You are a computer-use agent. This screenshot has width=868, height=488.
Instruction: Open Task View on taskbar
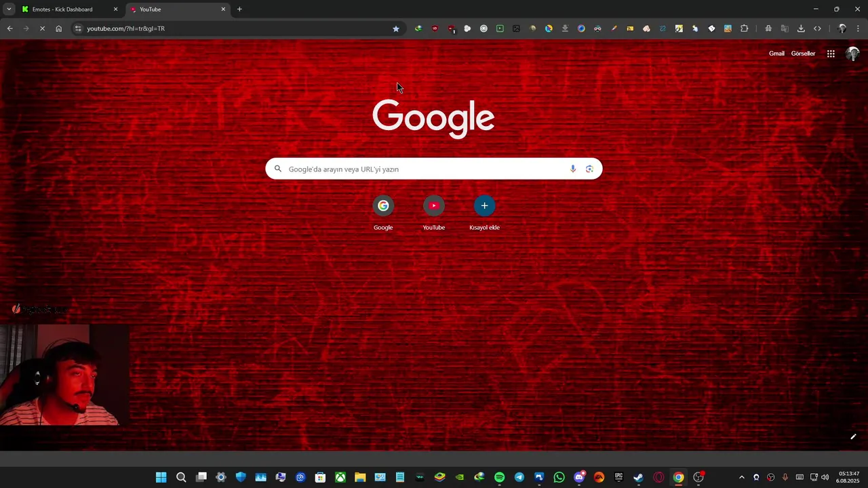click(201, 477)
